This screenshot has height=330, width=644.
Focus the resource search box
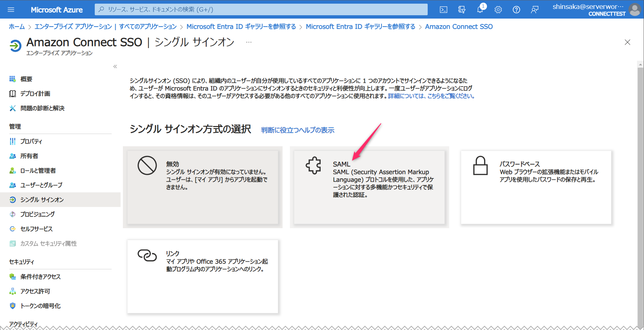tap(261, 10)
